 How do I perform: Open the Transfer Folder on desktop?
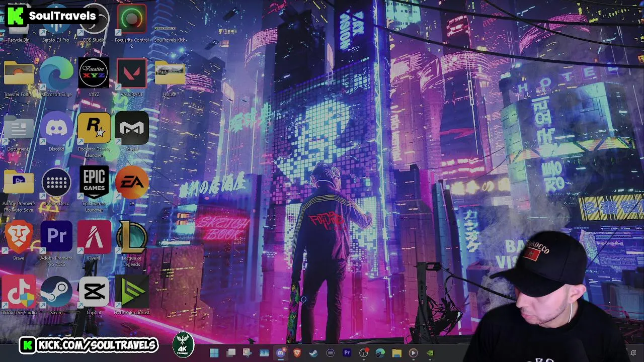coord(19,78)
